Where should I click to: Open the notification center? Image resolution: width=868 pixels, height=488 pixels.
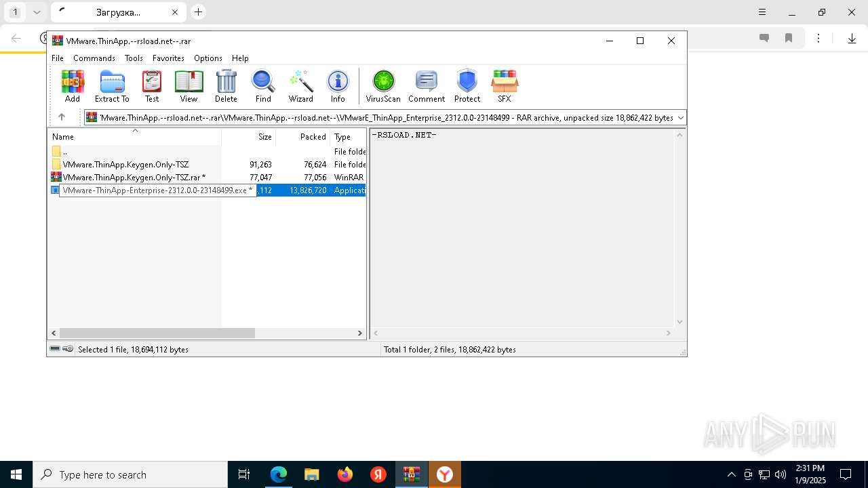pos(846,474)
